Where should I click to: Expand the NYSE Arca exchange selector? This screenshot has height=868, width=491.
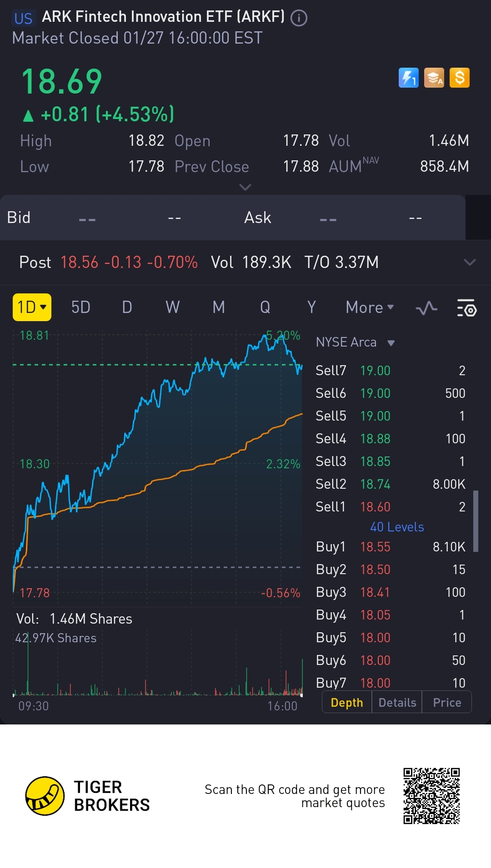(355, 342)
